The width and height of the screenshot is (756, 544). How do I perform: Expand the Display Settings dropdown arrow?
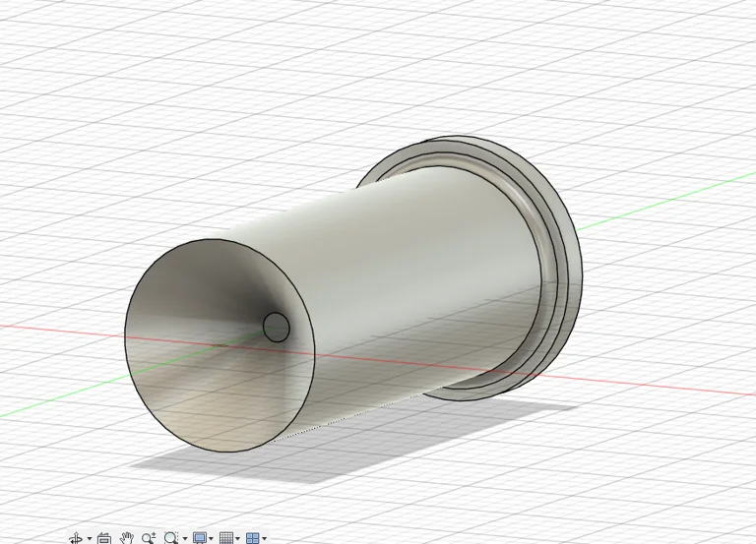(x=212, y=539)
